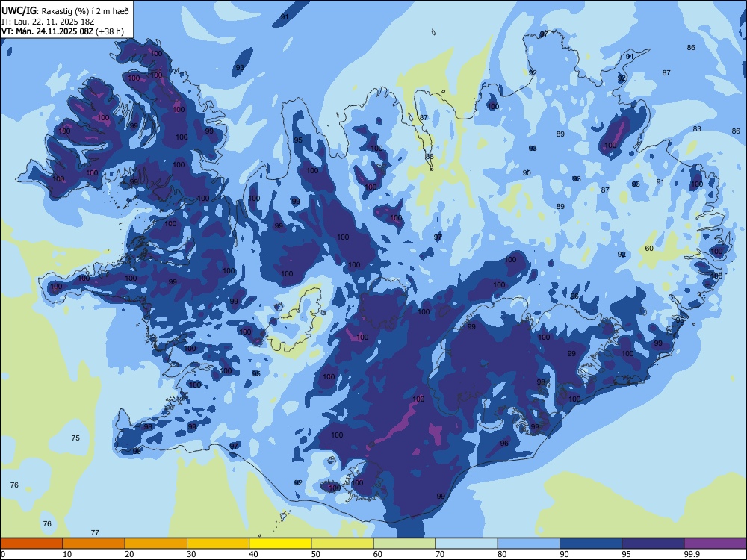This screenshot has height=560, width=747.
Task: Click the 'VT: Mán. 24.11.2025 08Z (+38 h)' line
Action: pyautogui.click(x=63, y=31)
